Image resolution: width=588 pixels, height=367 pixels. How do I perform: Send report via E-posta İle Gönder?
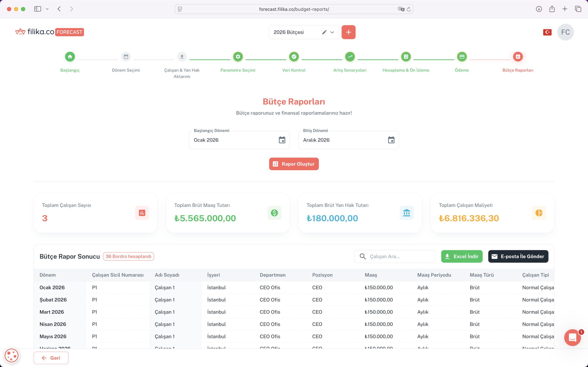(518, 256)
